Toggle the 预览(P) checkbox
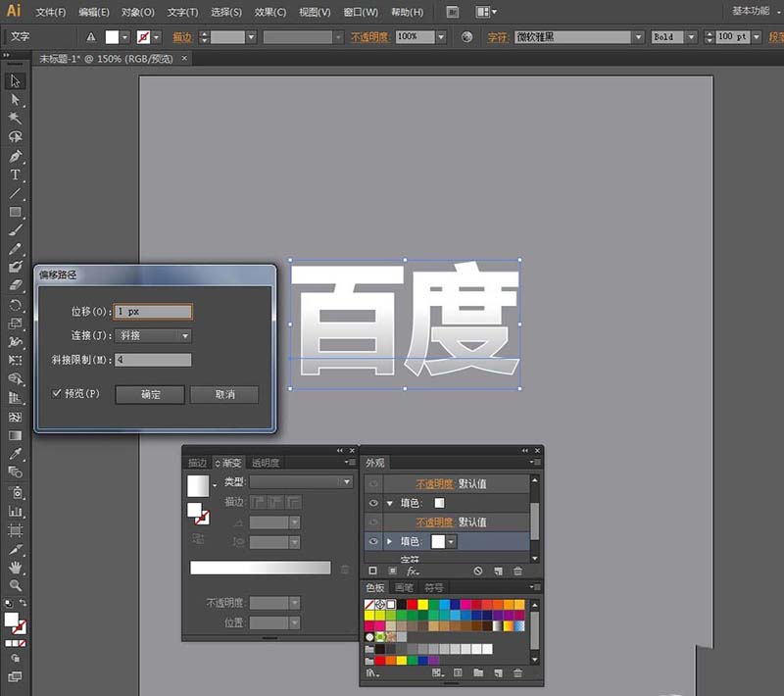Viewport: 784px width, 696px height. (x=57, y=393)
